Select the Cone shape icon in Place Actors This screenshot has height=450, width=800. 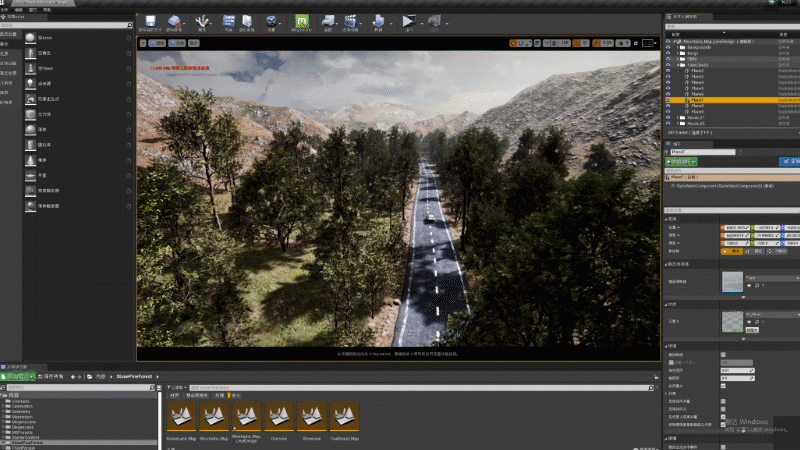[31, 160]
